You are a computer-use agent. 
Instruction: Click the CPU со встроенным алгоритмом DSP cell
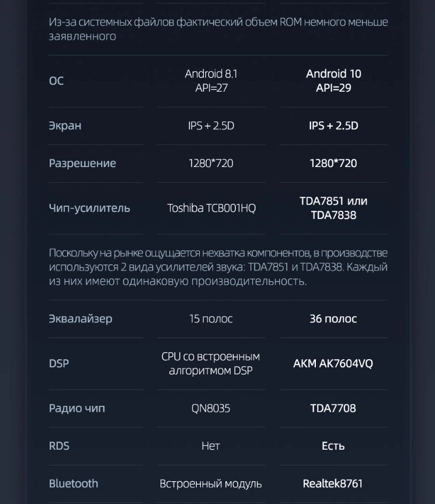[211, 363]
